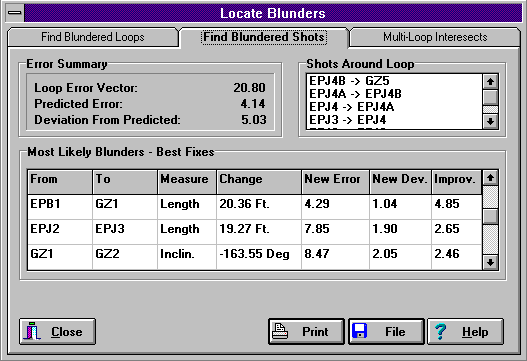Click the New Dev. column header
This screenshot has height=361, width=527.
coord(400,182)
